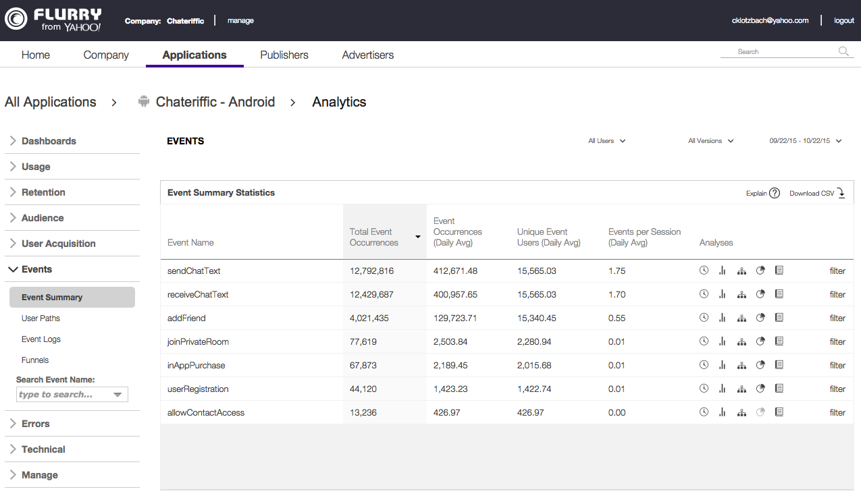Viewport: 861px width, 504px height.
Task: View bar chart analysis for addFriend event
Action: (x=723, y=317)
